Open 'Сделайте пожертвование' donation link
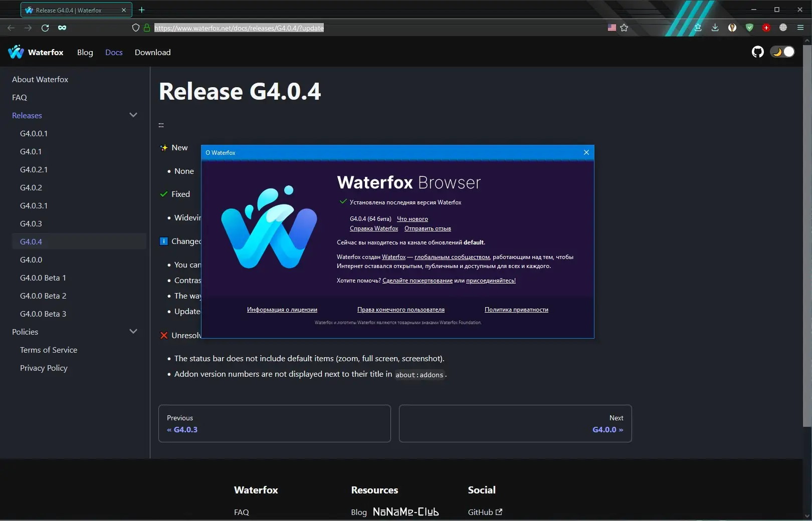 (418, 281)
